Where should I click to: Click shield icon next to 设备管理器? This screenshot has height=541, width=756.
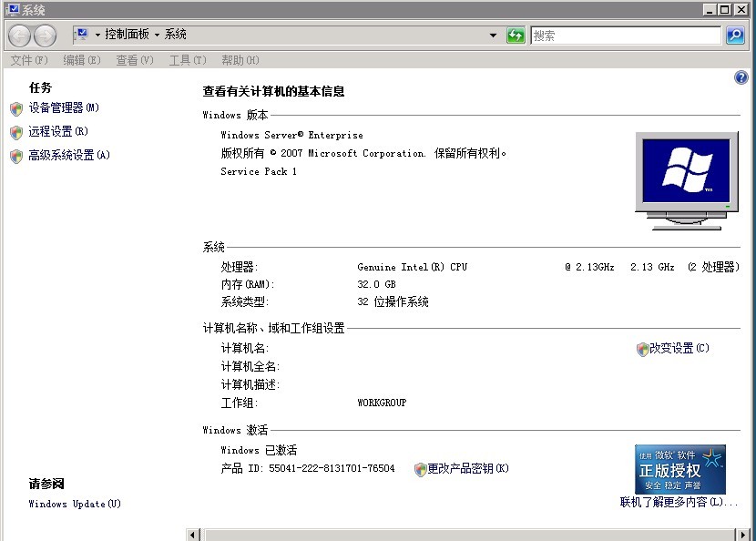16,108
